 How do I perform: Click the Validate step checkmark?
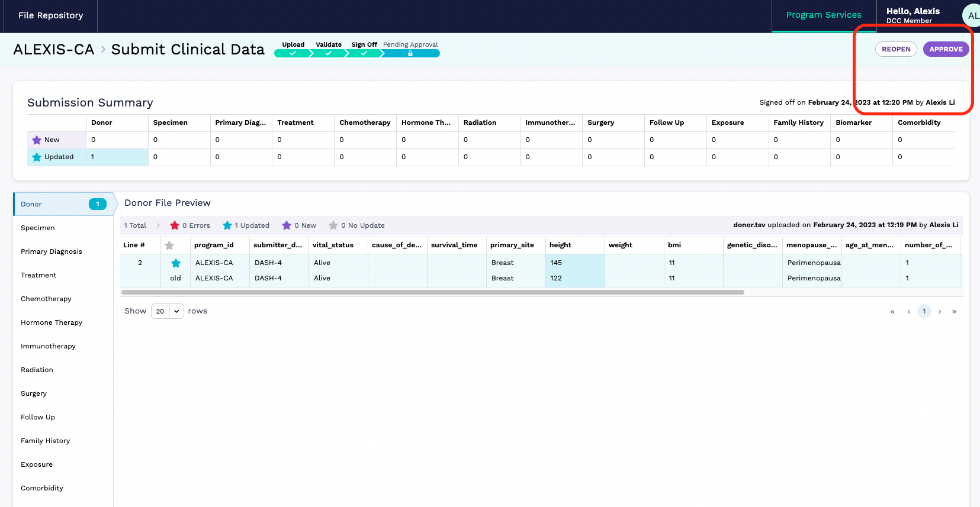click(328, 53)
